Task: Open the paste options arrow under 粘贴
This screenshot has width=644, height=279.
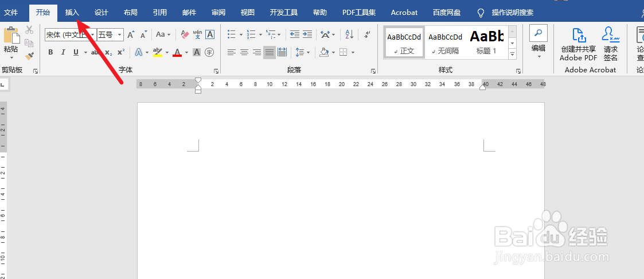Action: [11, 57]
